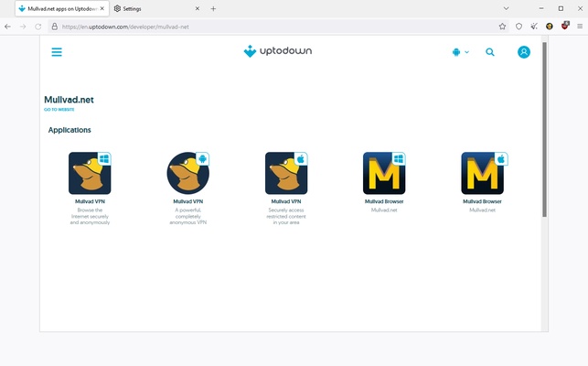Open the browser application menu

[x=580, y=27]
